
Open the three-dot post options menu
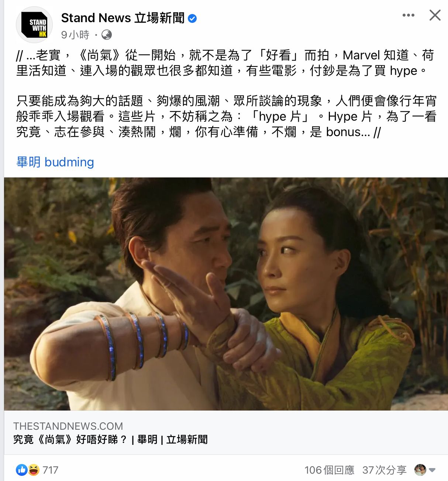coord(409,15)
